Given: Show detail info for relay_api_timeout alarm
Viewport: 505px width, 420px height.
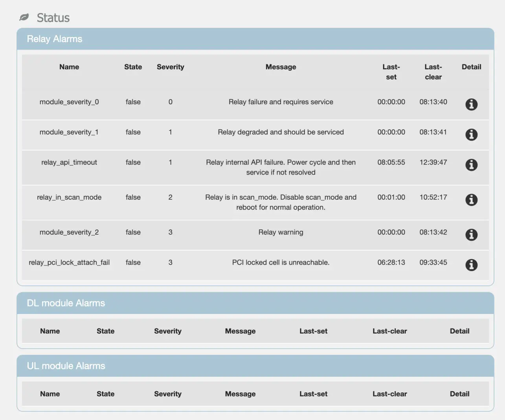Looking at the screenshot, I should [471, 165].
